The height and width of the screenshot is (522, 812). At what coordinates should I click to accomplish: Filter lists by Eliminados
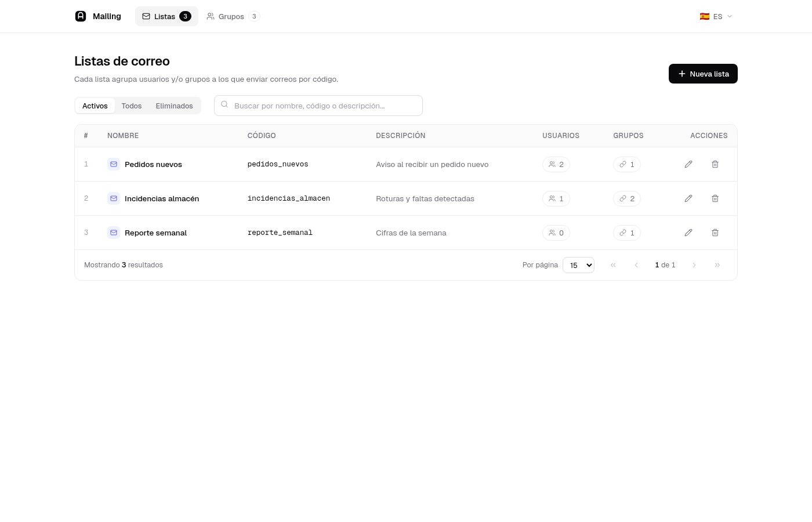coord(174,106)
